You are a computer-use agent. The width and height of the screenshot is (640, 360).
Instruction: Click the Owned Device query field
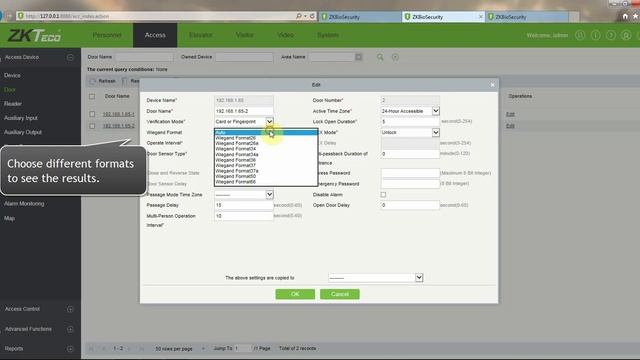[244, 57]
